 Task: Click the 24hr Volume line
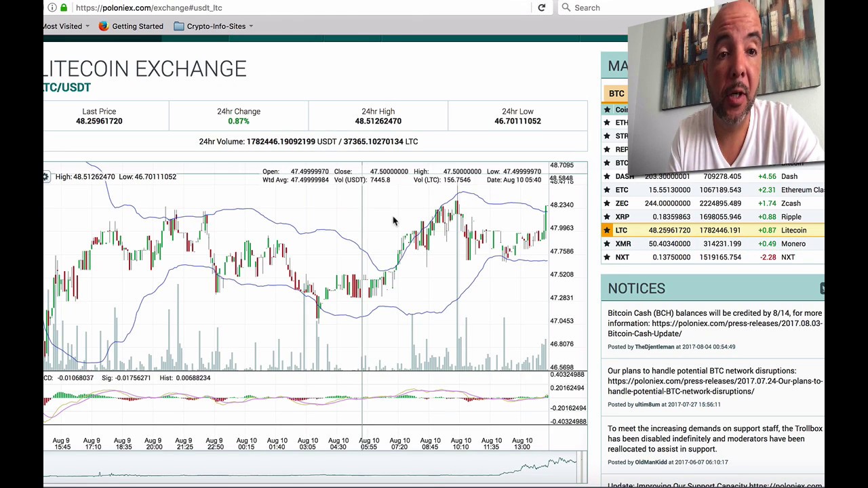[x=309, y=142]
